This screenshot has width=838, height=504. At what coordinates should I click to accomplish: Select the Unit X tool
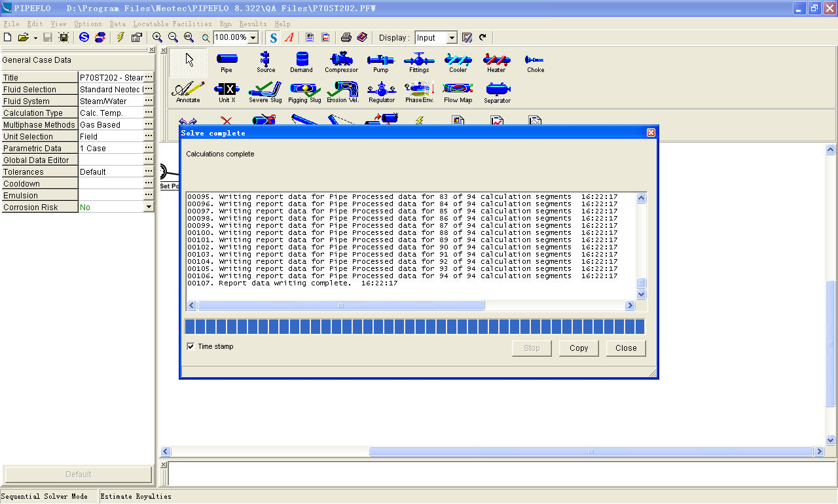point(227,92)
